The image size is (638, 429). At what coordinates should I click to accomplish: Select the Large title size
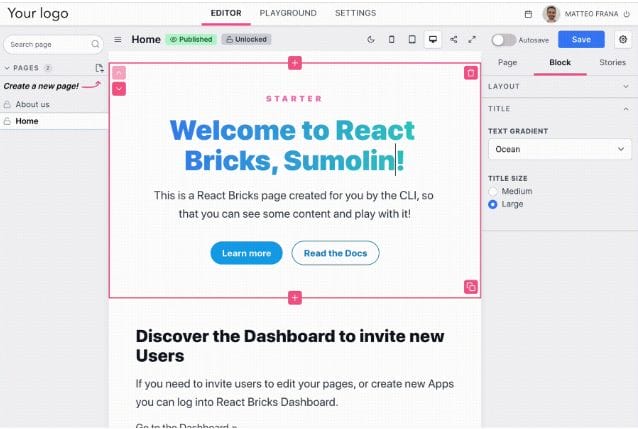(493, 204)
